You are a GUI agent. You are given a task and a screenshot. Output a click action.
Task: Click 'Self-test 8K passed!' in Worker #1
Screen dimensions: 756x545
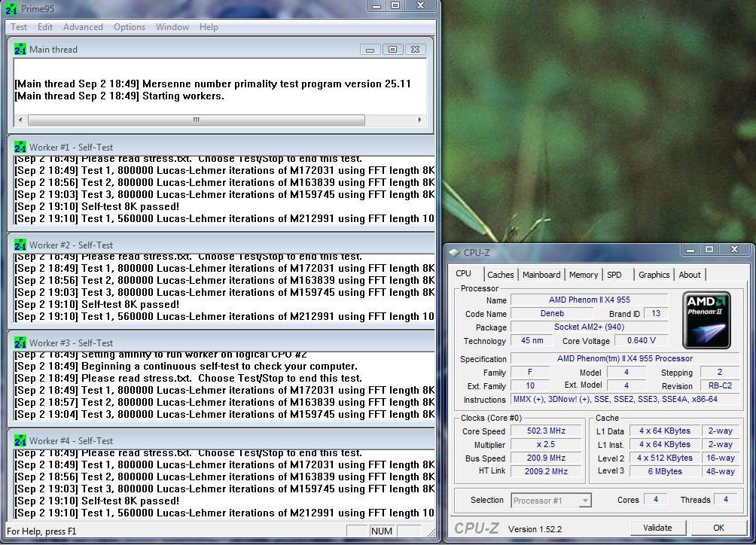pyautogui.click(x=97, y=207)
